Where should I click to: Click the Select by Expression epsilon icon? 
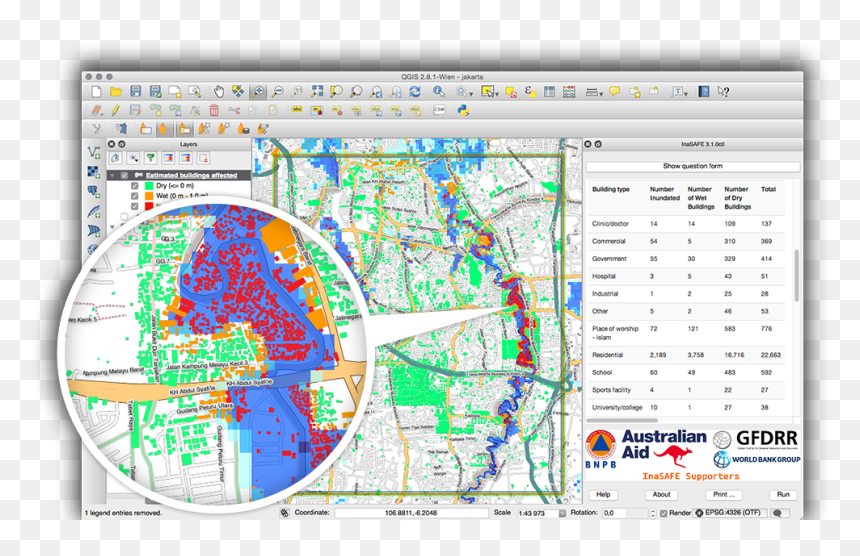coord(530,92)
